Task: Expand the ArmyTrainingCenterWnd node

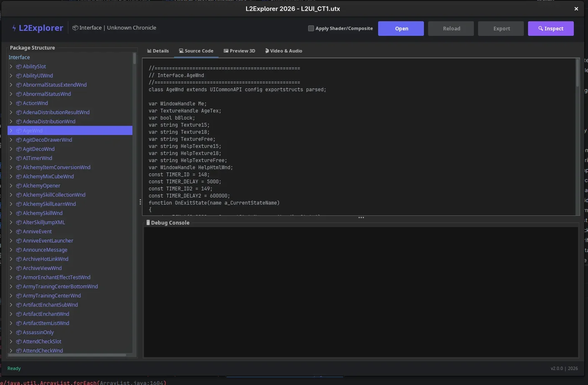Action: [11, 296]
